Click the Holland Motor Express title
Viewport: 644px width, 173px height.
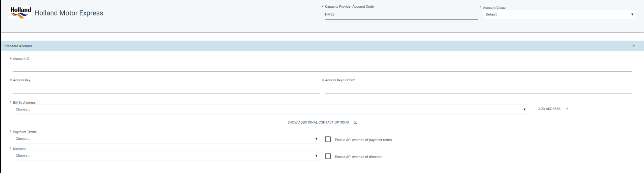[x=69, y=13]
